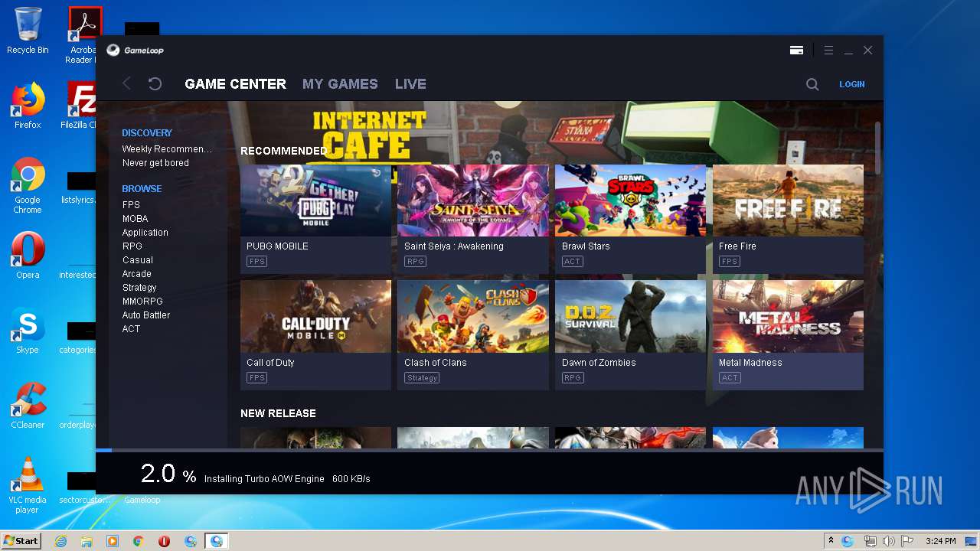The width and height of the screenshot is (980, 551).
Task: Browse the Arcade category
Action: tap(137, 274)
